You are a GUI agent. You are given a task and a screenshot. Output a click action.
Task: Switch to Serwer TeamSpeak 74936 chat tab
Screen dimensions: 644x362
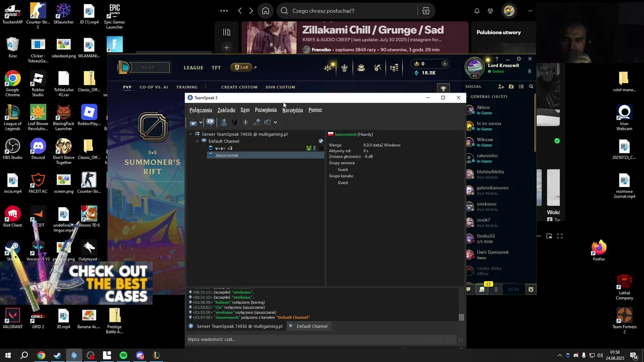[x=236, y=326]
